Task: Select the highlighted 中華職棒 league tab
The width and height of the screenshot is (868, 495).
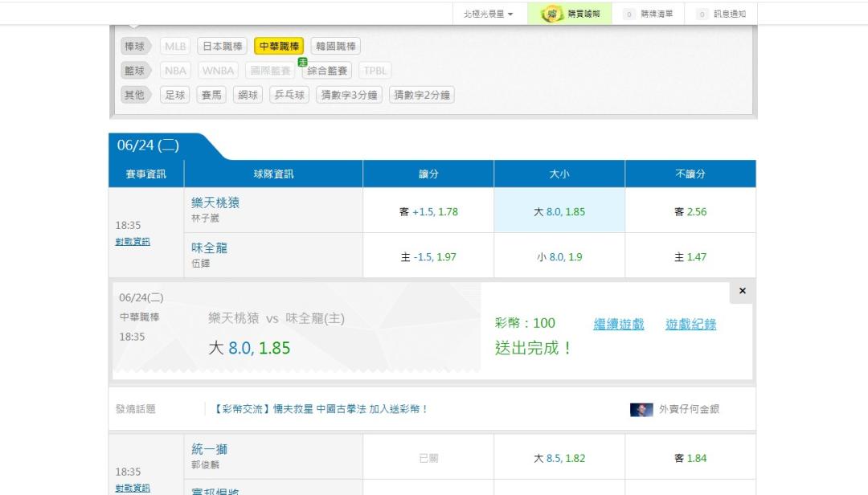Action: coord(279,47)
